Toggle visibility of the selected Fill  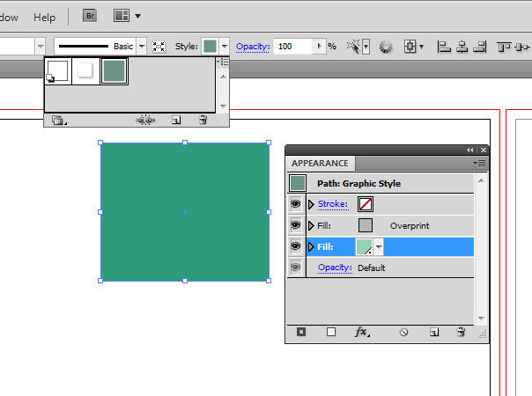coord(296,246)
